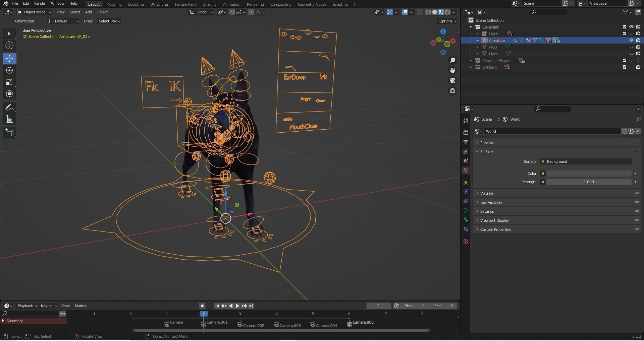Uncheck Lights collection exclude checkbox
The height and width of the screenshot is (341, 644).
point(624,33)
